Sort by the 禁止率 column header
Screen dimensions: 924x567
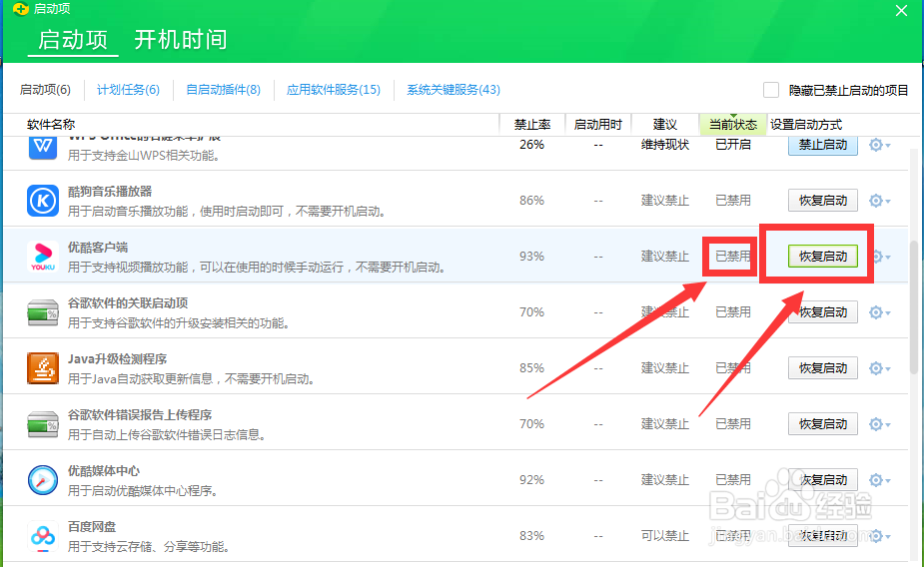click(532, 125)
